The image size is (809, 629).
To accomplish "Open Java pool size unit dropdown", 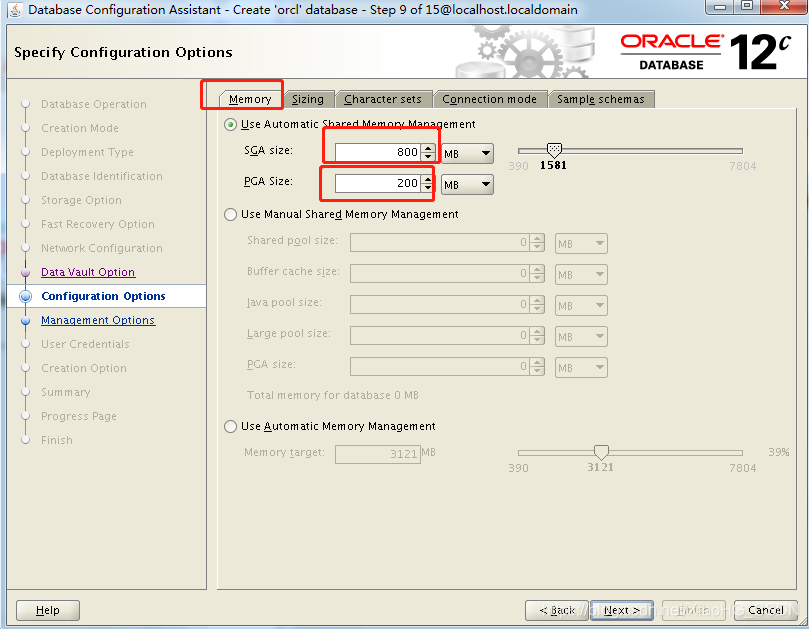I will point(581,305).
